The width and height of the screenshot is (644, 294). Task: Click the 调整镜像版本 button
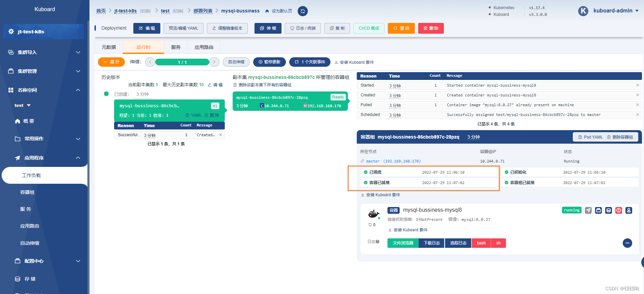pos(227,28)
